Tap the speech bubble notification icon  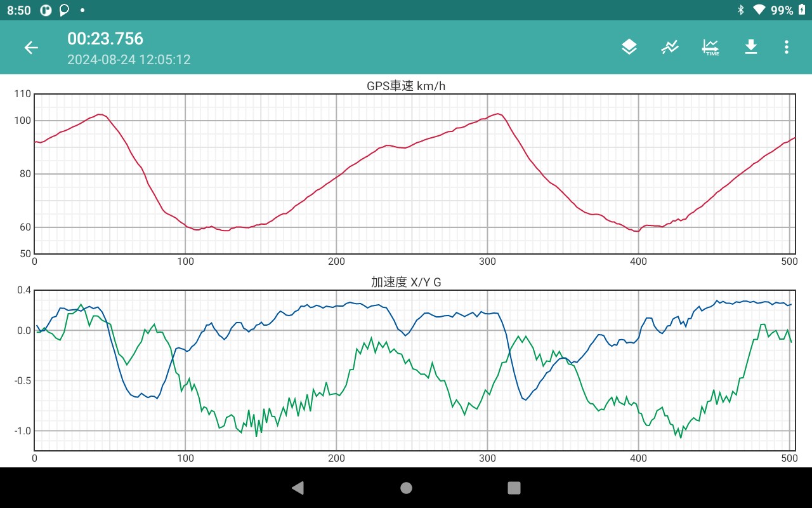(64, 10)
